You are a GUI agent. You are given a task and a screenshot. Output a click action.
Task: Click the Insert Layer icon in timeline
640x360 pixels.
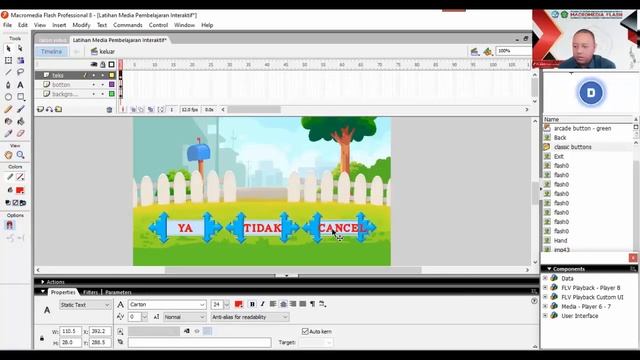(40, 109)
